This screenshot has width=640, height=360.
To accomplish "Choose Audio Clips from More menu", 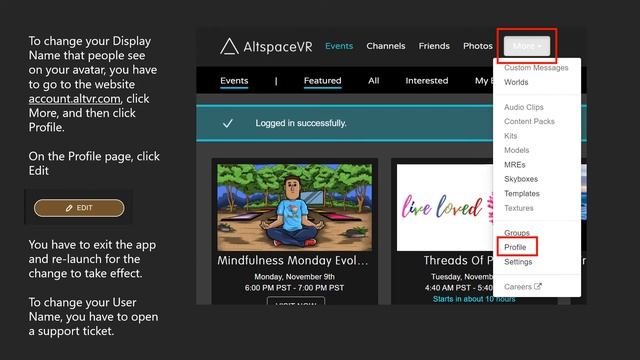I will 524,107.
